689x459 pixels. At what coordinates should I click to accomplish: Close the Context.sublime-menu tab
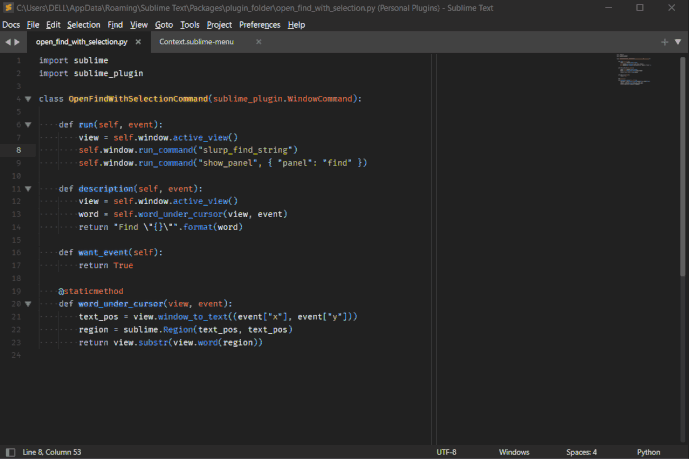coord(258,42)
